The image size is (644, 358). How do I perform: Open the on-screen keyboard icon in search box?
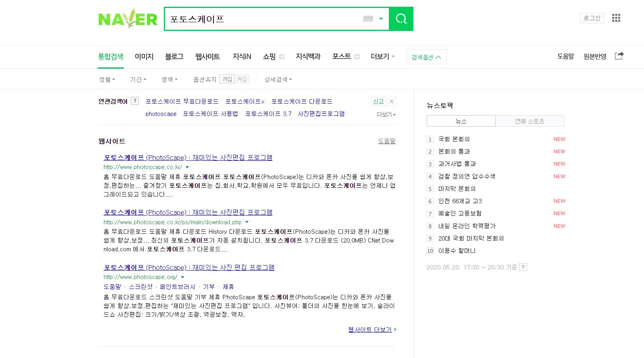tap(368, 19)
